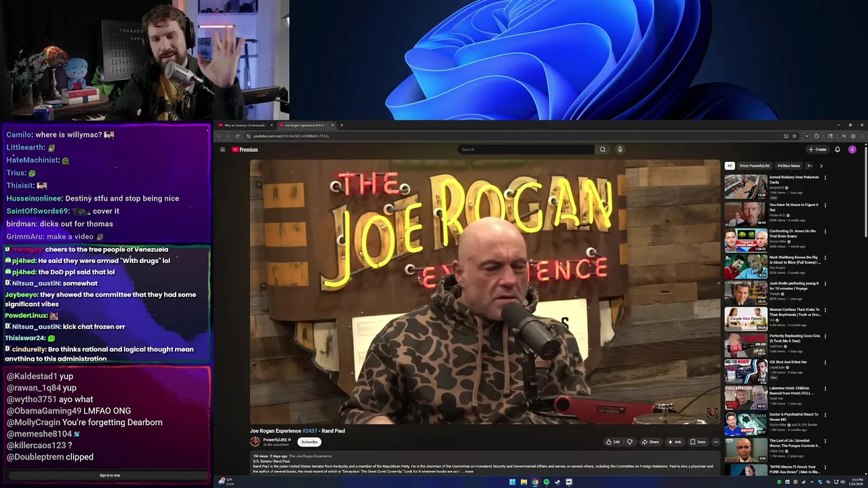This screenshot has width=868, height=488.
Task: Open Steam from the taskbar
Action: click(557, 482)
